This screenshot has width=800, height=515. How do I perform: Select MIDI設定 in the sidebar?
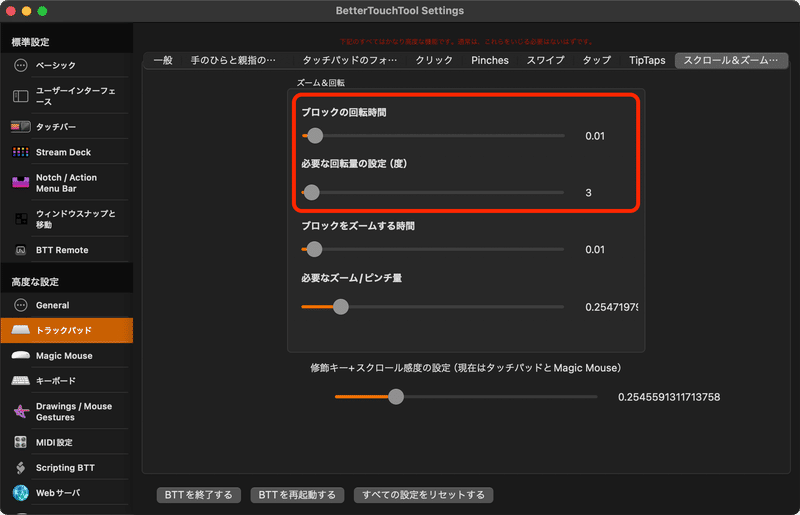pos(66,442)
